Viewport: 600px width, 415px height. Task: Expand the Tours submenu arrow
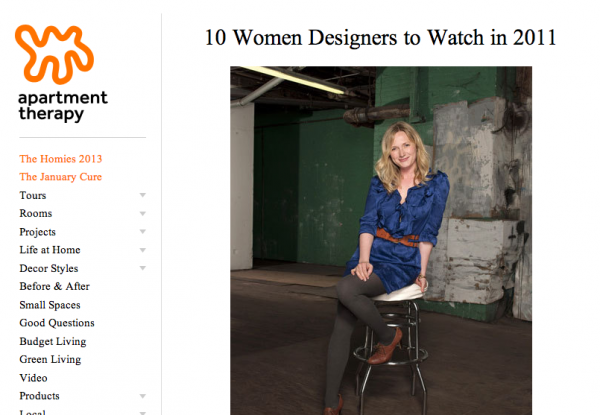click(143, 196)
